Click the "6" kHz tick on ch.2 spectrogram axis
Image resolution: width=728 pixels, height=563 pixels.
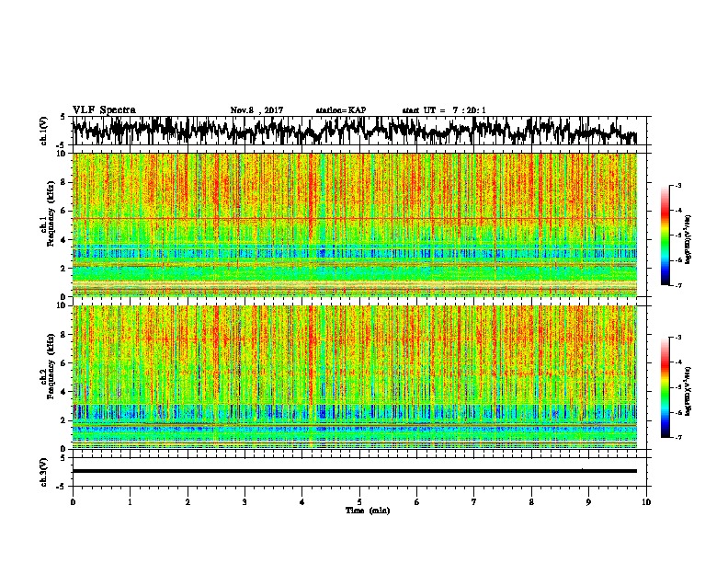click(63, 363)
